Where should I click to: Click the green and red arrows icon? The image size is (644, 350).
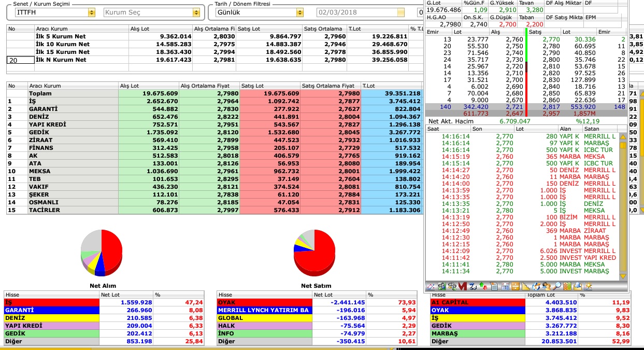pyautogui.click(x=483, y=286)
